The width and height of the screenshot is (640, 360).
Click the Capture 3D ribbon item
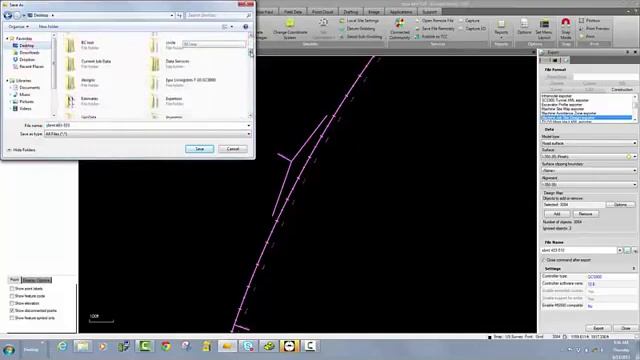[473, 29]
